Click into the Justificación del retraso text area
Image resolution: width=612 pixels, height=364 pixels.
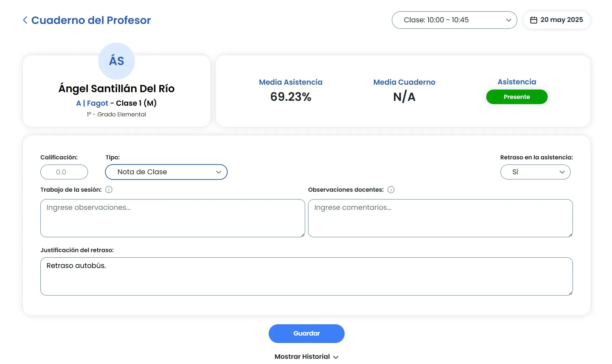306,276
